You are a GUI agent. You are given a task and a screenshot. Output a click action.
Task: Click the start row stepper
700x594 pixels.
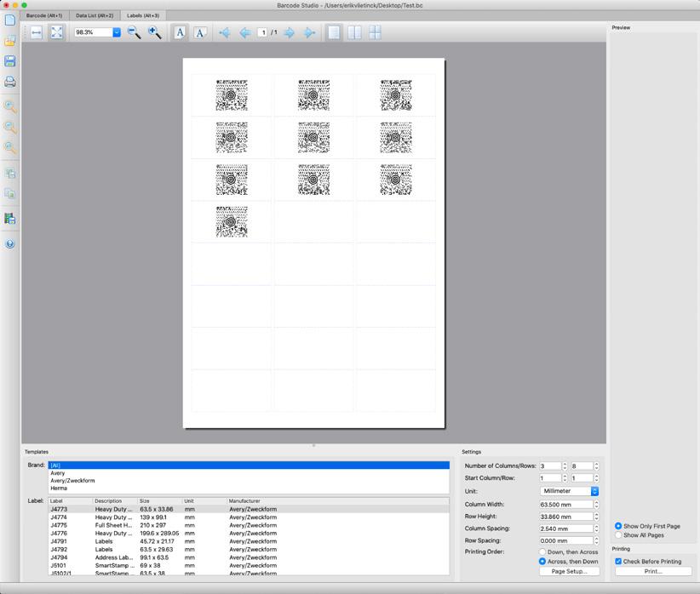596,478
